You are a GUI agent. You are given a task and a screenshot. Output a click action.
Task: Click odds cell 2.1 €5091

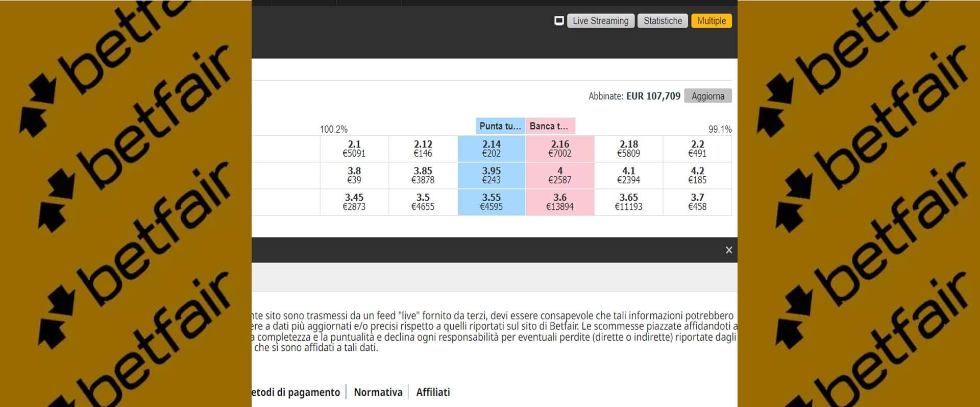click(x=354, y=149)
